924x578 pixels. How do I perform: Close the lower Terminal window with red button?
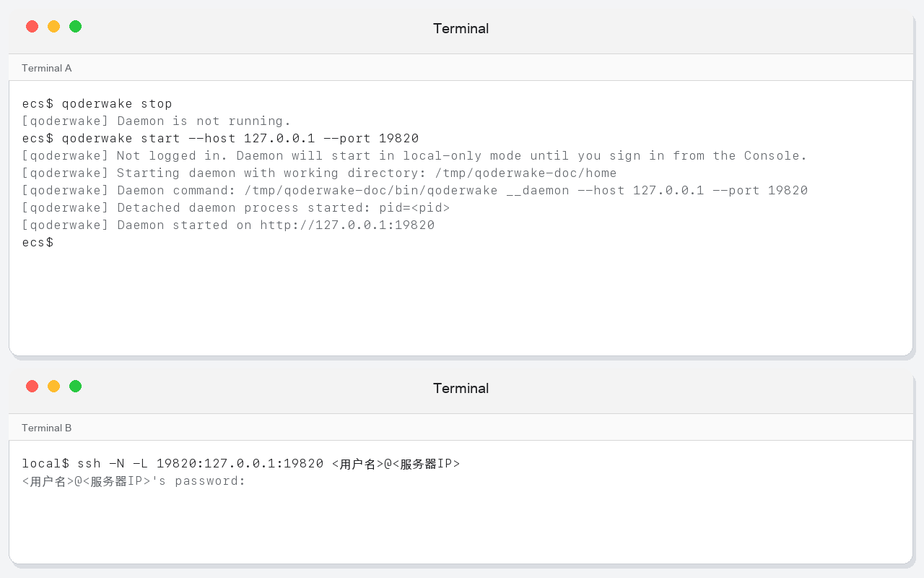32,387
